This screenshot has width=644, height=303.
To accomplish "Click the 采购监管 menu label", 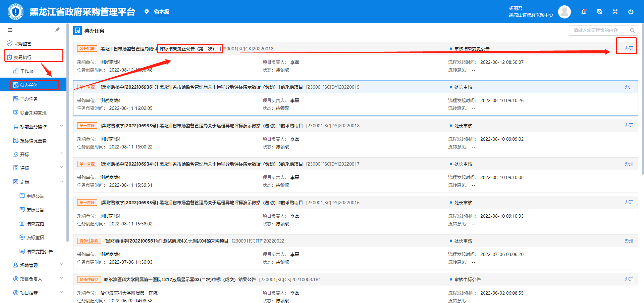I will click(22, 44).
